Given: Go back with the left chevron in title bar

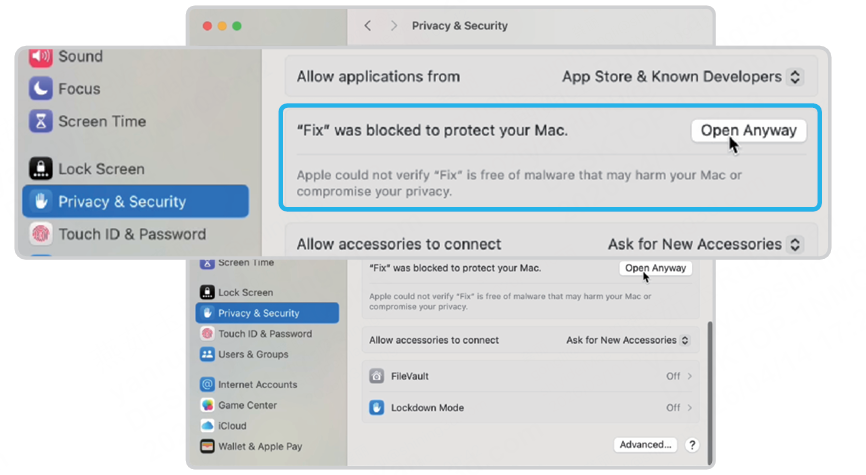Looking at the screenshot, I should 367,25.
